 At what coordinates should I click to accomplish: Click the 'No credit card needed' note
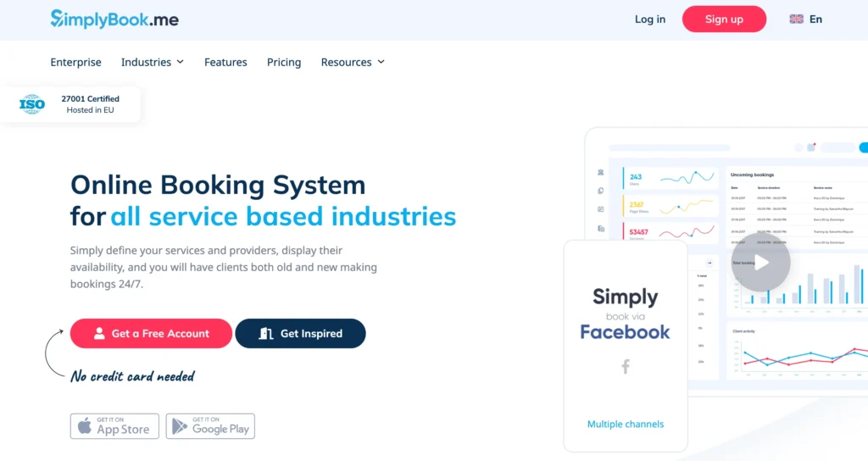(x=132, y=376)
